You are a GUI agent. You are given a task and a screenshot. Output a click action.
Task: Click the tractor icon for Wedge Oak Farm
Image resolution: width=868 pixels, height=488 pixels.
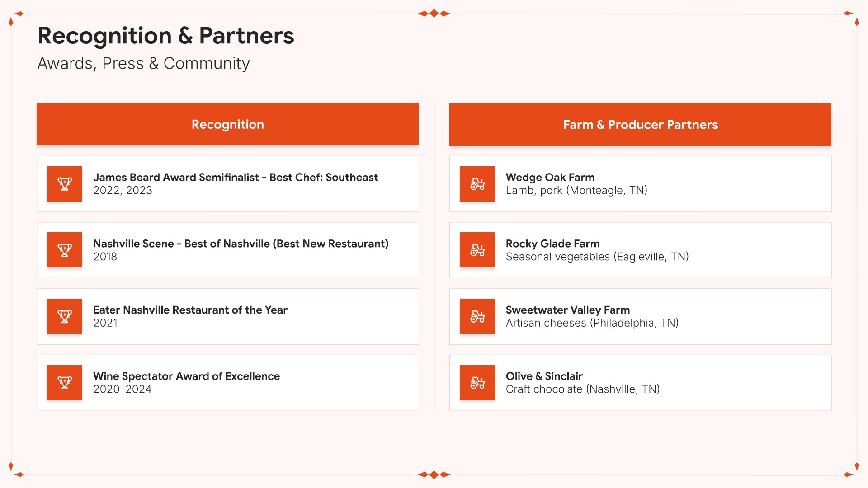pyautogui.click(x=477, y=184)
